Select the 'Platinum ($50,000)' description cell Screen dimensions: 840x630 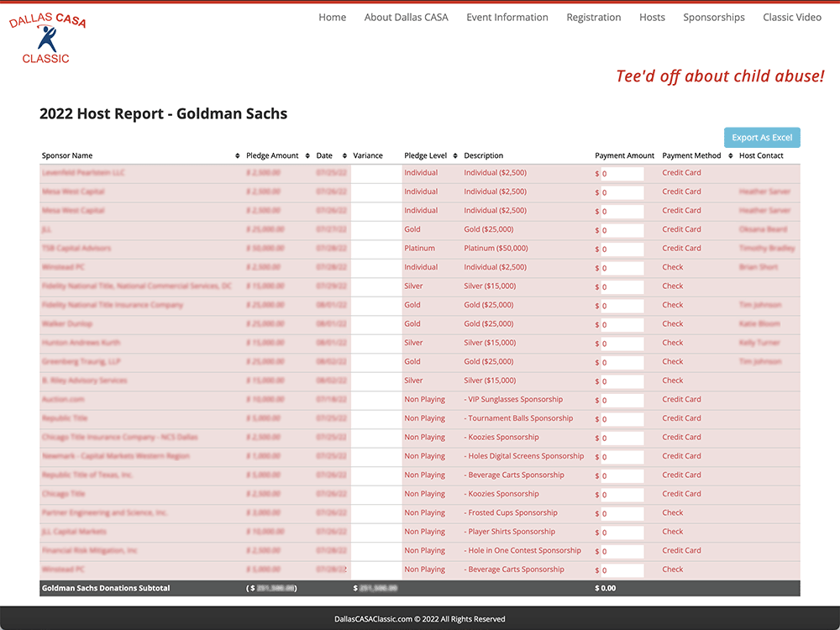click(x=496, y=248)
